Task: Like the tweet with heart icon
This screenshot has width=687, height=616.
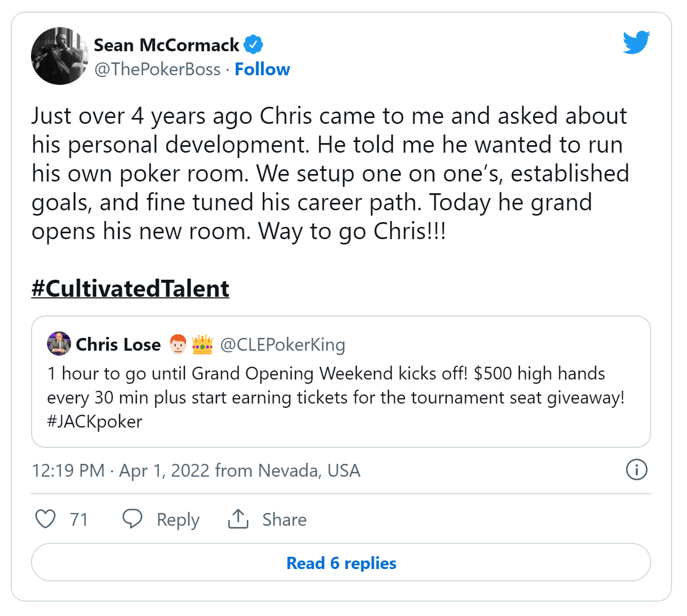Action: (45, 519)
